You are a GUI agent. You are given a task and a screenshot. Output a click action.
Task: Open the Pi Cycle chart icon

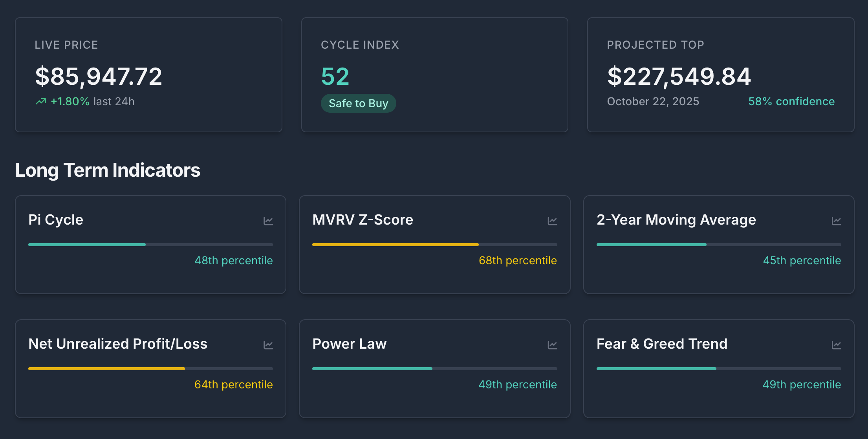tap(268, 221)
